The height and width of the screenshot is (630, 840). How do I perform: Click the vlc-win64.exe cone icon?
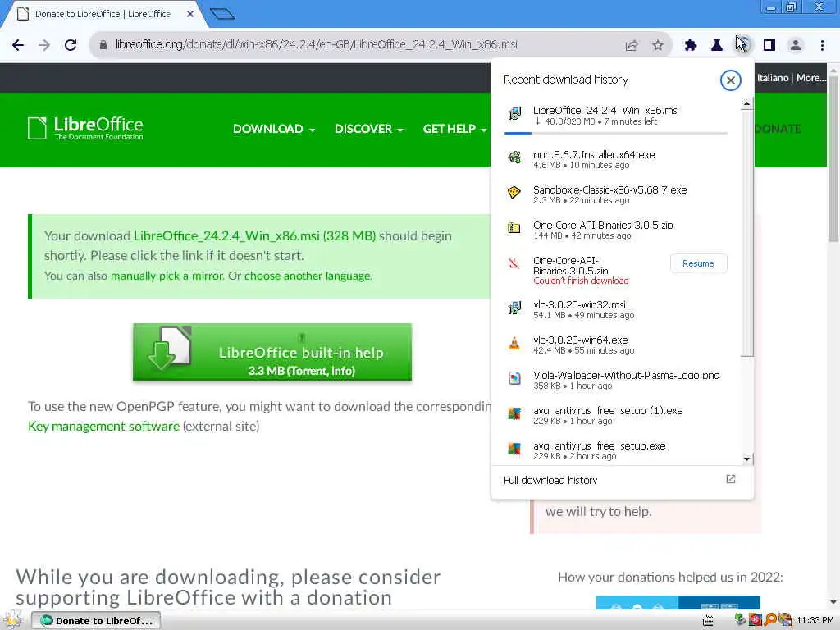click(514, 343)
